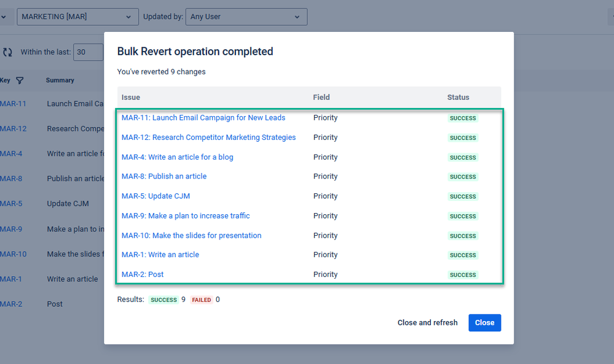Click MAR-12 key in background table
Screen dimensions: 614x364
click(x=13, y=129)
